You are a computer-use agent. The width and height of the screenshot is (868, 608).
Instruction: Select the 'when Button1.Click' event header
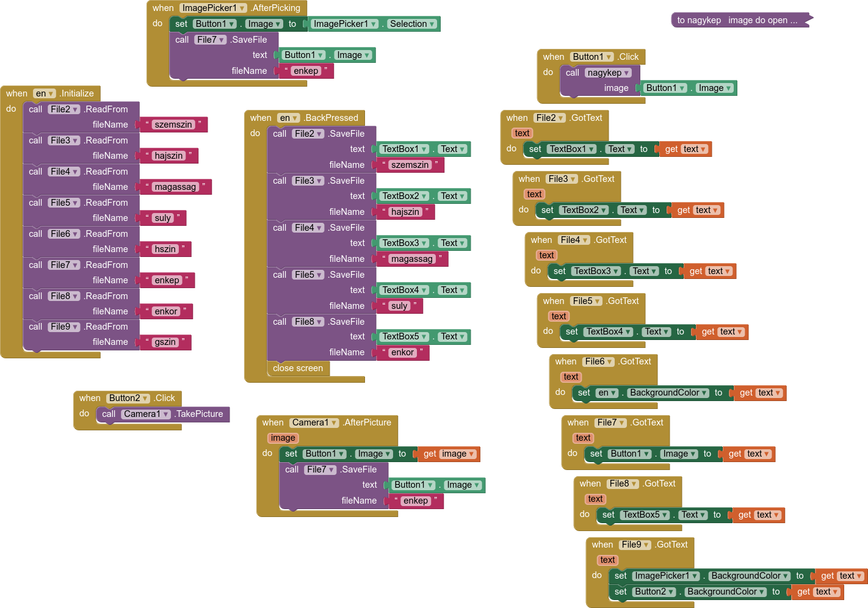(591, 57)
